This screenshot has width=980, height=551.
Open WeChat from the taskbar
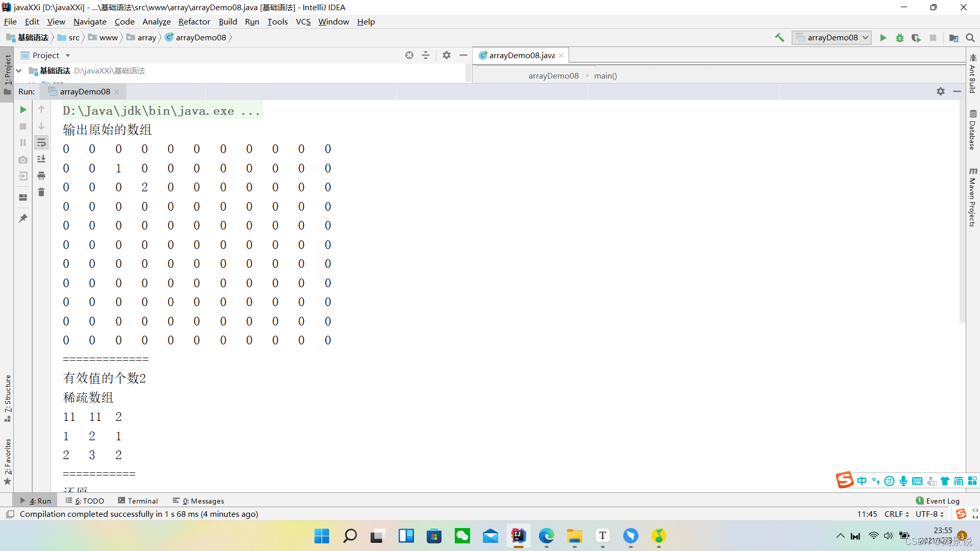pos(462,536)
